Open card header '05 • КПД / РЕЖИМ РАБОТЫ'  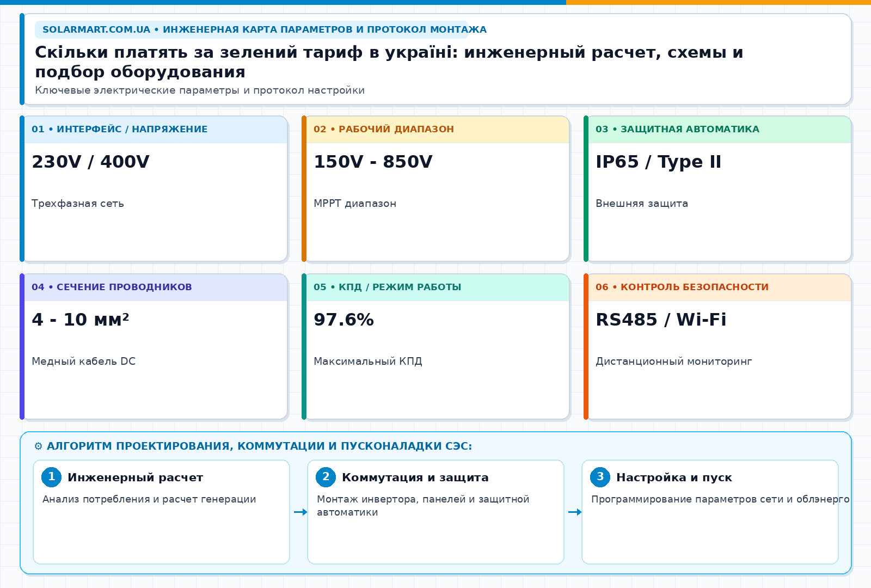click(438, 287)
